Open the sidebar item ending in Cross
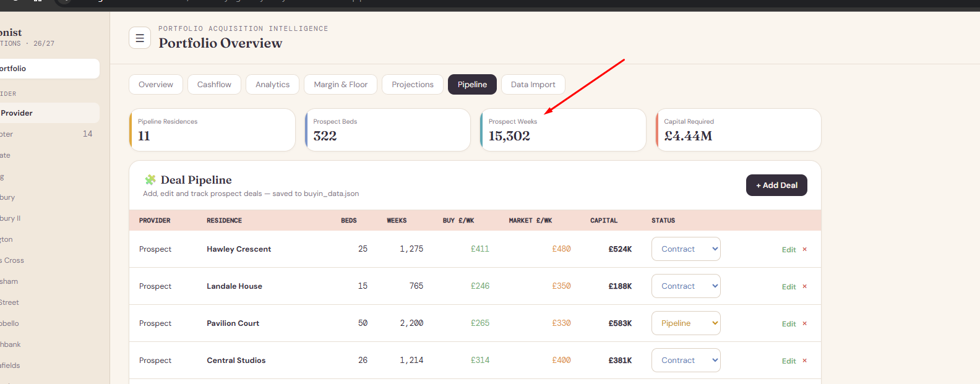Screen dimensions: 980x384 [x=49, y=260]
